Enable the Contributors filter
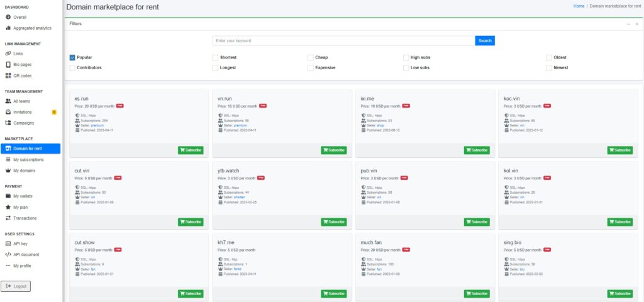Image resolution: width=644 pixels, height=302 pixels. [x=72, y=68]
